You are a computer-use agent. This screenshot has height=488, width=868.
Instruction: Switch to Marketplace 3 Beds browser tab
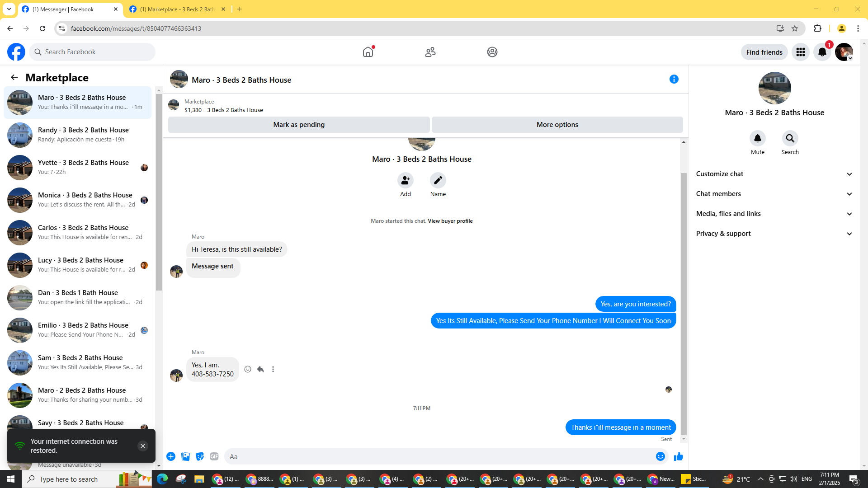[177, 9]
